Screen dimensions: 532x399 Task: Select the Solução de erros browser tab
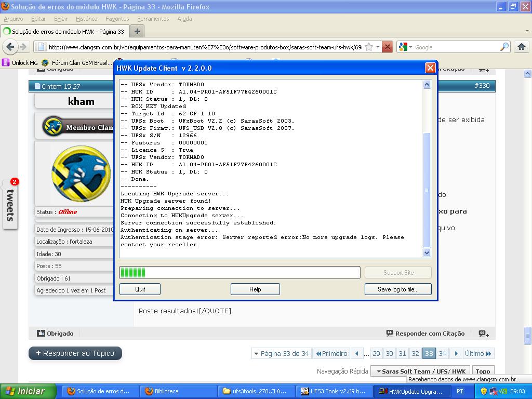tap(65, 32)
